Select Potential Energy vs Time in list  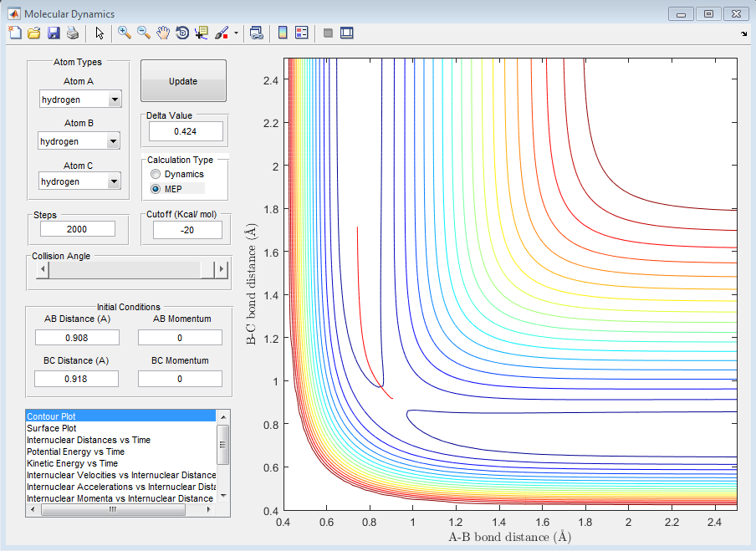pos(75,452)
